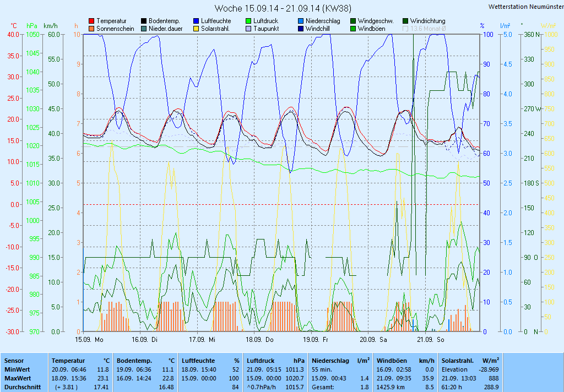
Task: Click the Elevation label in the table
Action: pyautogui.click(x=454, y=369)
